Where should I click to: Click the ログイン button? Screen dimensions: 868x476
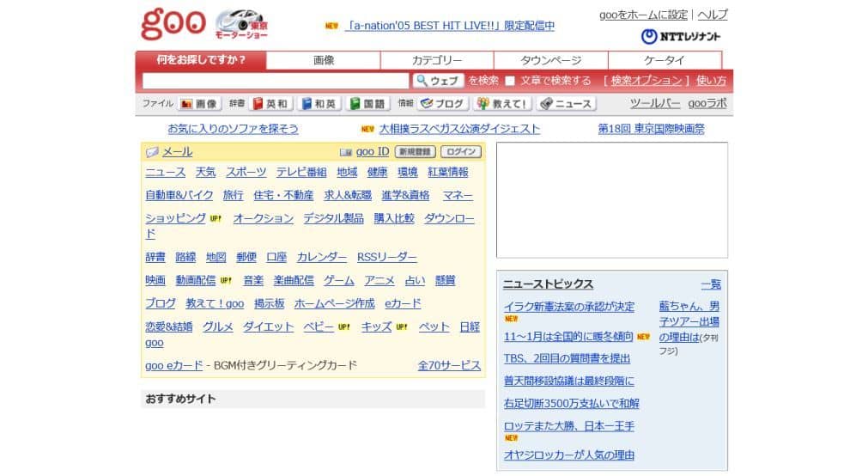pyautogui.click(x=461, y=152)
